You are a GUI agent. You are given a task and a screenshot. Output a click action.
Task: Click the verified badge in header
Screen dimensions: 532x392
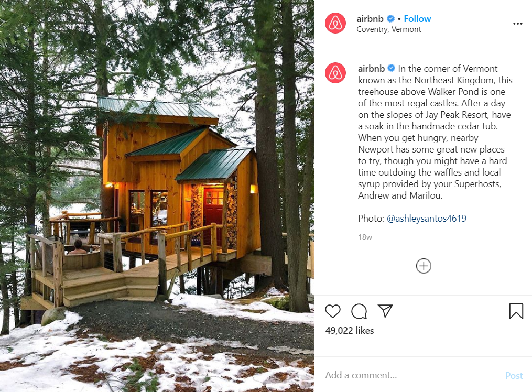[x=391, y=19]
